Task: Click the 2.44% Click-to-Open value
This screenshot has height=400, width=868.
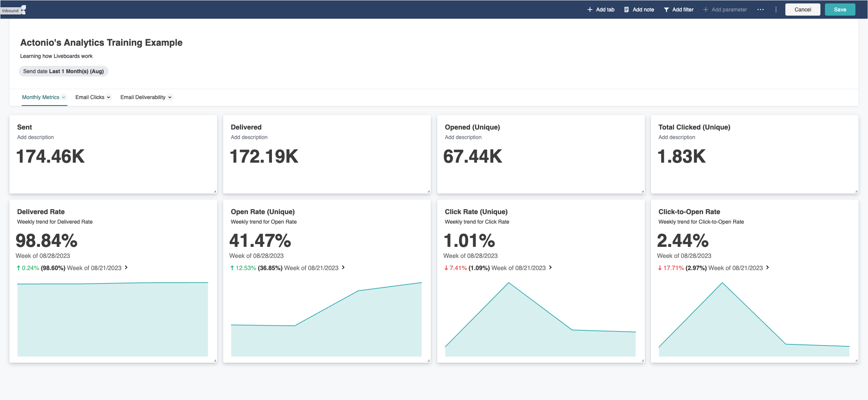Action: (x=683, y=241)
